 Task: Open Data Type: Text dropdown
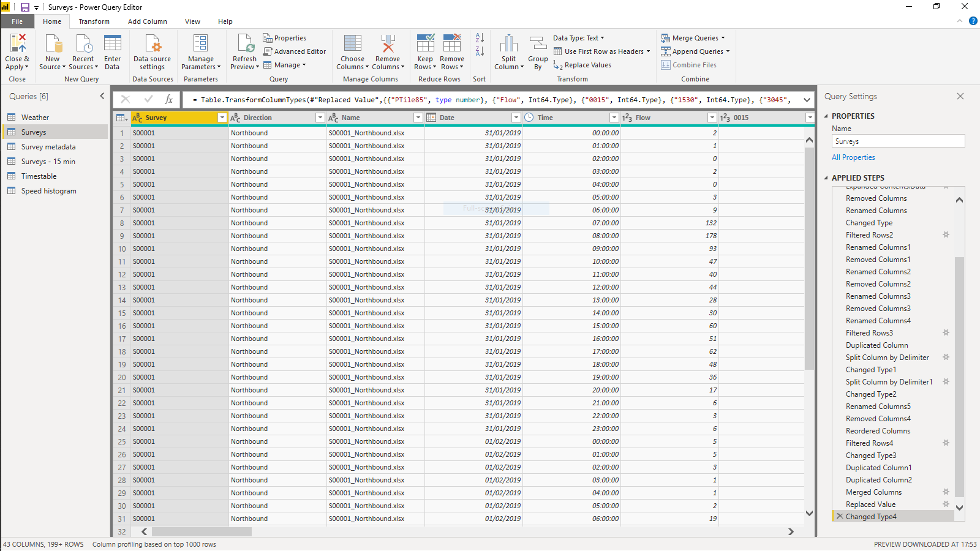point(579,38)
